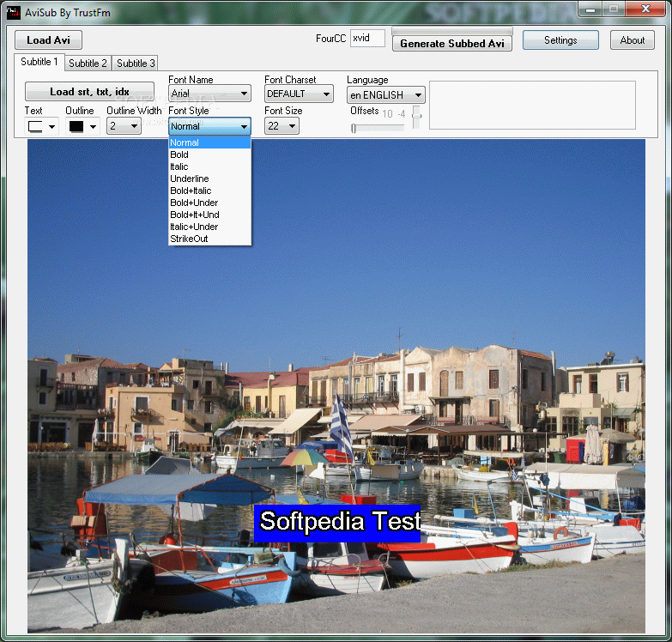Select Italic+Under font style option
Viewport: 672px width, 642px height.
[x=209, y=227]
